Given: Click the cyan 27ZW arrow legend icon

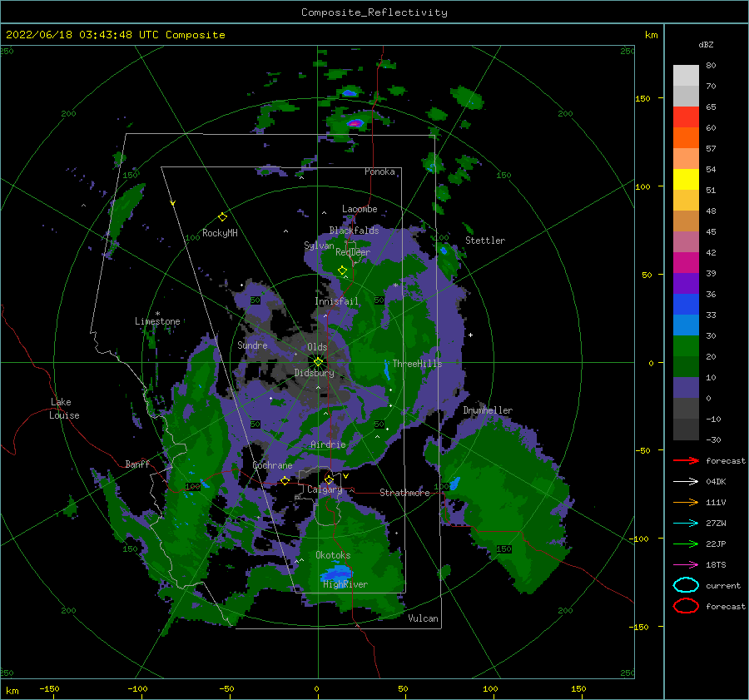Looking at the screenshot, I should [686, 524].
